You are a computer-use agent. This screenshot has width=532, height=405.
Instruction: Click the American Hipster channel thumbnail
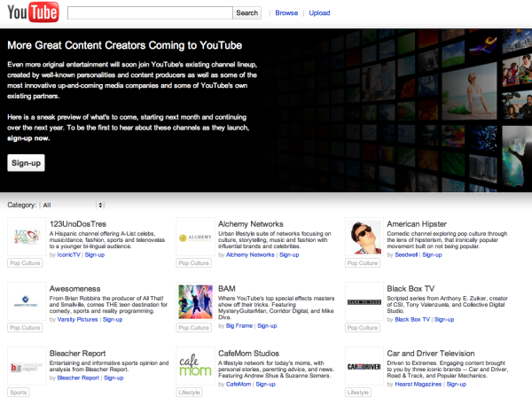click(x=364, y=238)
